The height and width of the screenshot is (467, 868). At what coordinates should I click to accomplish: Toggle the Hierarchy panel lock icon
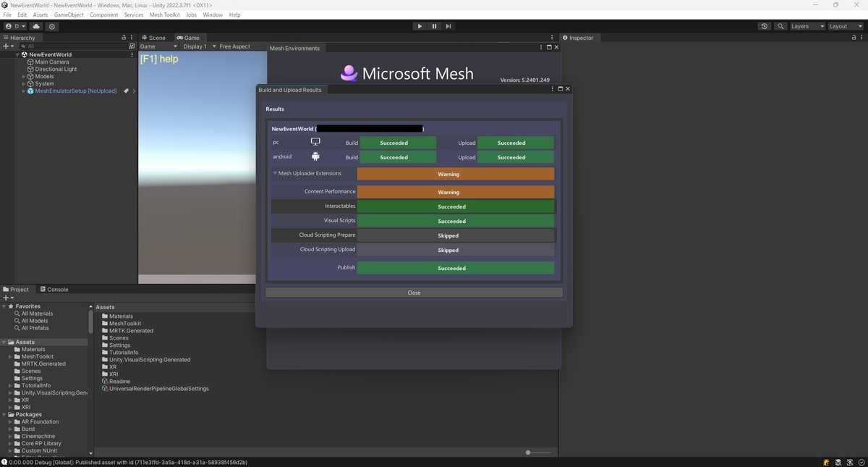coord(124,38)
